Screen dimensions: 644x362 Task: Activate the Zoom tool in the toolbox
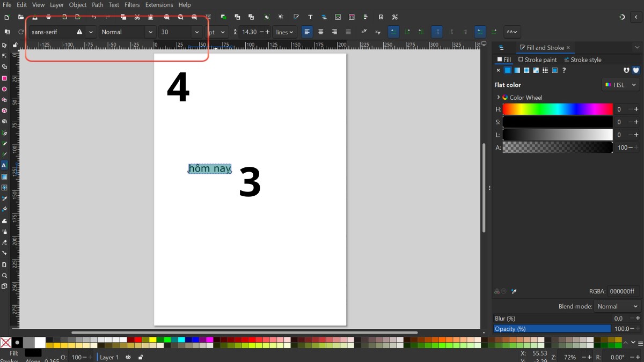pos(4,276)
